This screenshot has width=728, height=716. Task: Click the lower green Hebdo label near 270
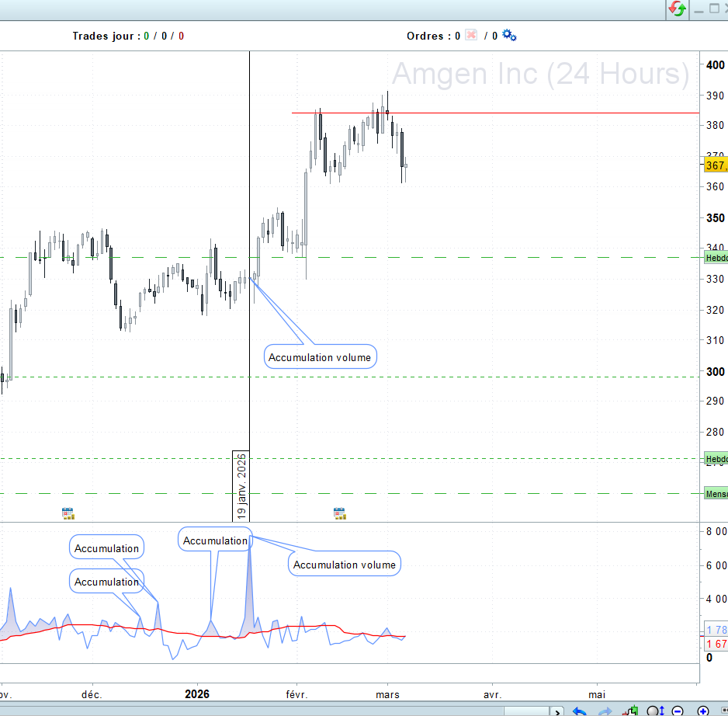click(x=716, y=459)
